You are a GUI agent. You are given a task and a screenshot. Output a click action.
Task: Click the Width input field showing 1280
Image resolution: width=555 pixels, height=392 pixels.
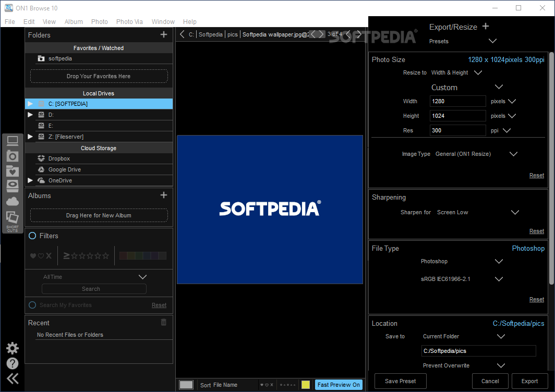coord(457,101)
